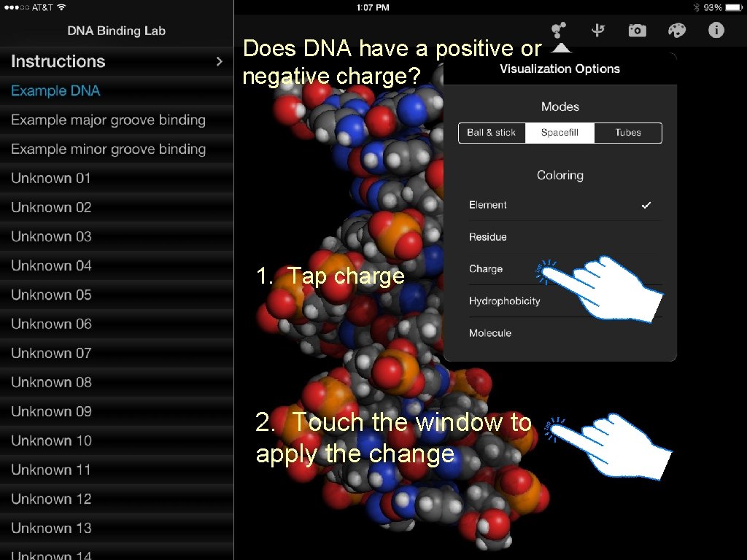The width and height of the screenshot is (747, 560).
Task: Switch to Tubes rendering mode
Action: [x=627, y=133]
